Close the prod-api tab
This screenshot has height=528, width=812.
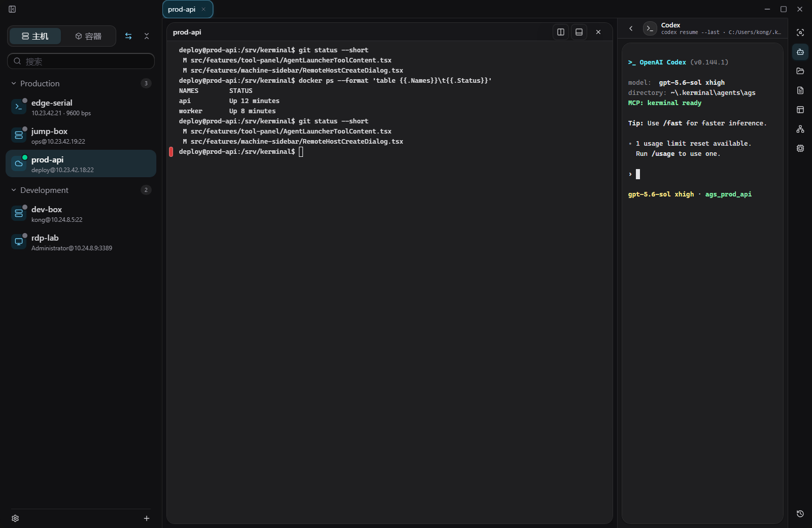point(204,9)
